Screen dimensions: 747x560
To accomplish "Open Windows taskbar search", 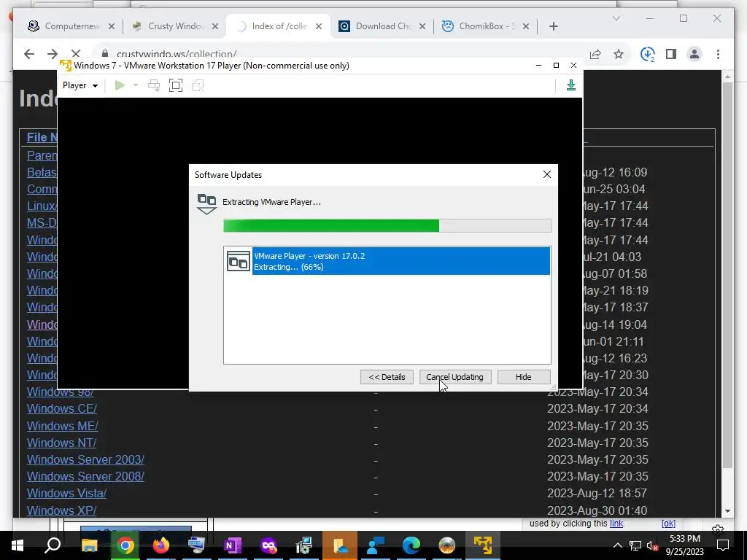I will (53, 545).
